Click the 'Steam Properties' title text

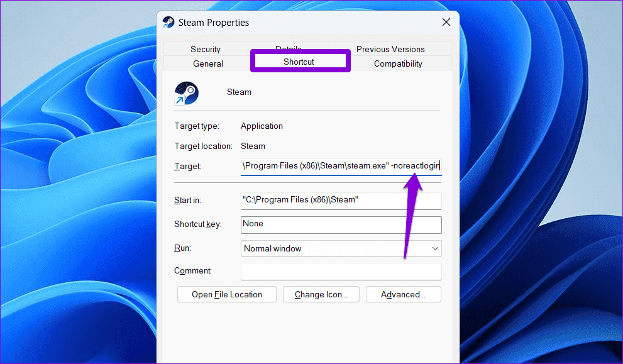click(214, 23)
